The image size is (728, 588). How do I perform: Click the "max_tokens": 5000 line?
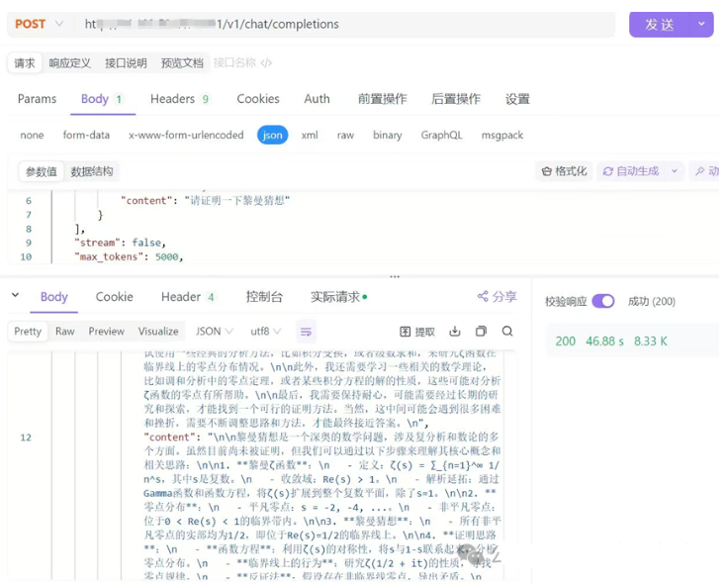129,256
